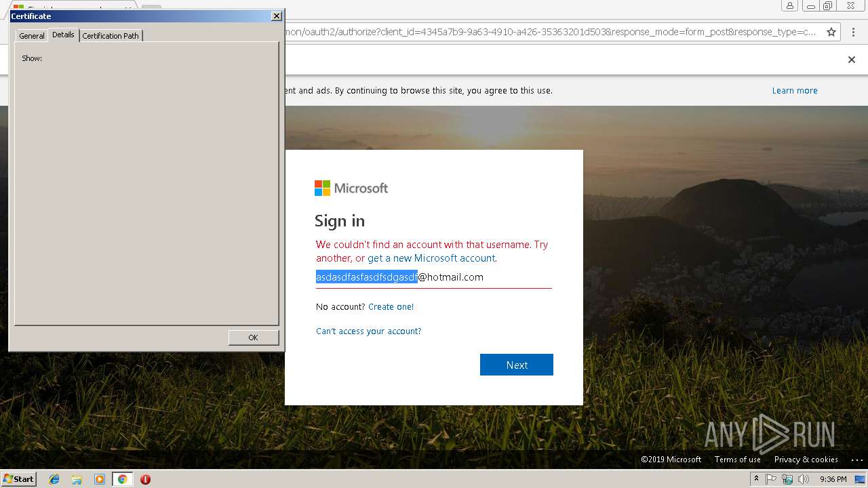The image size is (868, 488).
Task: Switch to the General certificate tab
Action: [32, 36]
